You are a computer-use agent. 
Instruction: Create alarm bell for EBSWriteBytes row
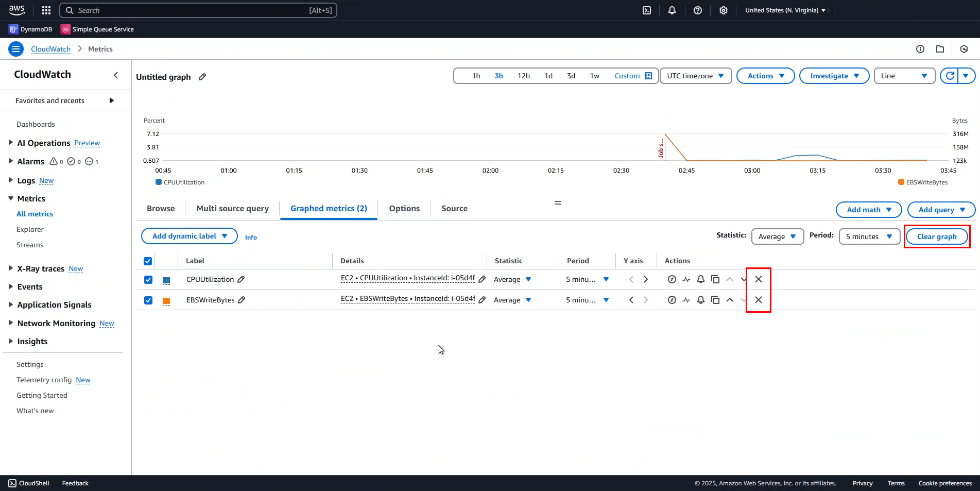click(701, 300)
